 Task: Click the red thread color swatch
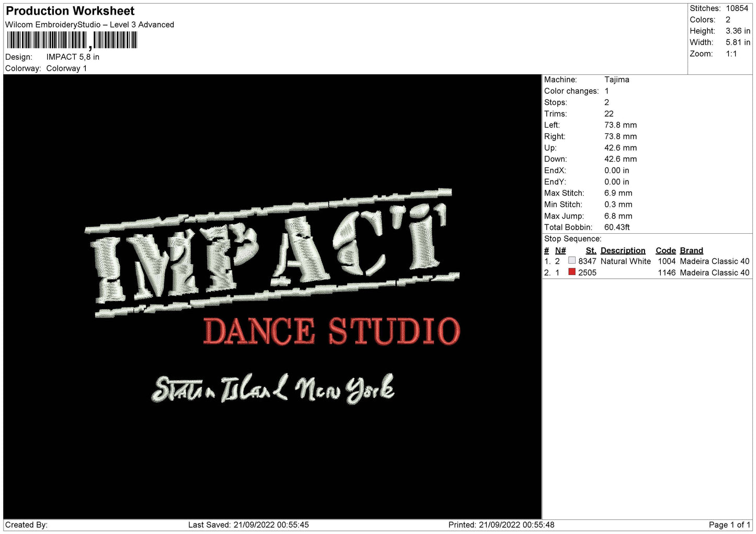(572, 272)
